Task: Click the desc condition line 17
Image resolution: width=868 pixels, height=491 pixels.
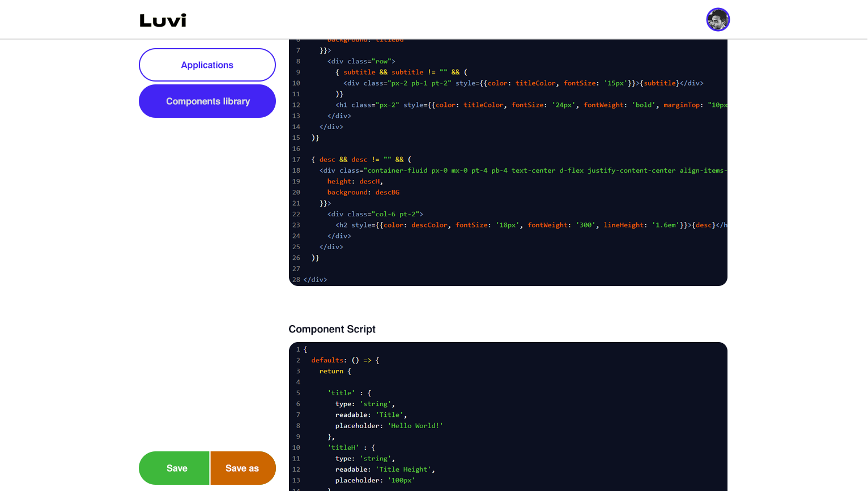Action: pyautogui.click(x=361, y=160)
